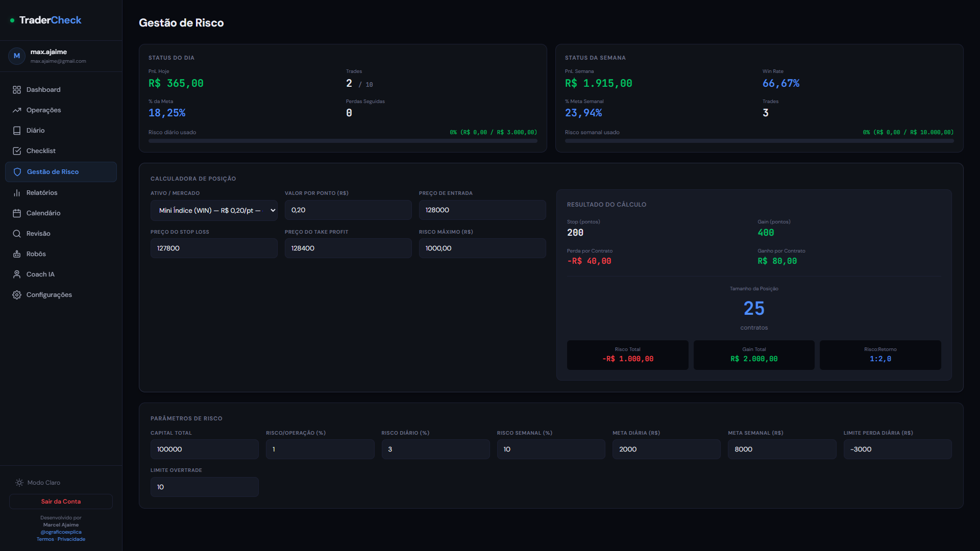Switch to the user profile max.ajaime
Image resolution: width=980 pixels, height=551 pixels.
(48, 56)
